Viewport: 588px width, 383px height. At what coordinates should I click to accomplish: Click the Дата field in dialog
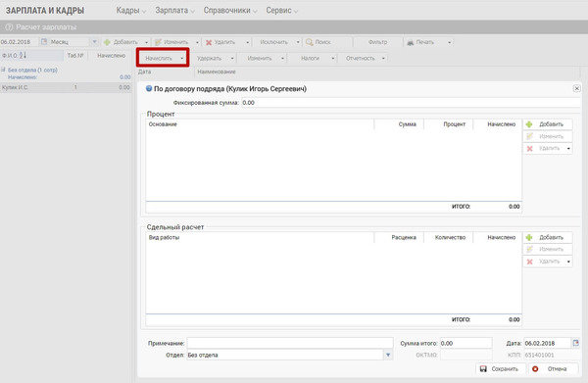pyautogui.click(x=547, y=343)
